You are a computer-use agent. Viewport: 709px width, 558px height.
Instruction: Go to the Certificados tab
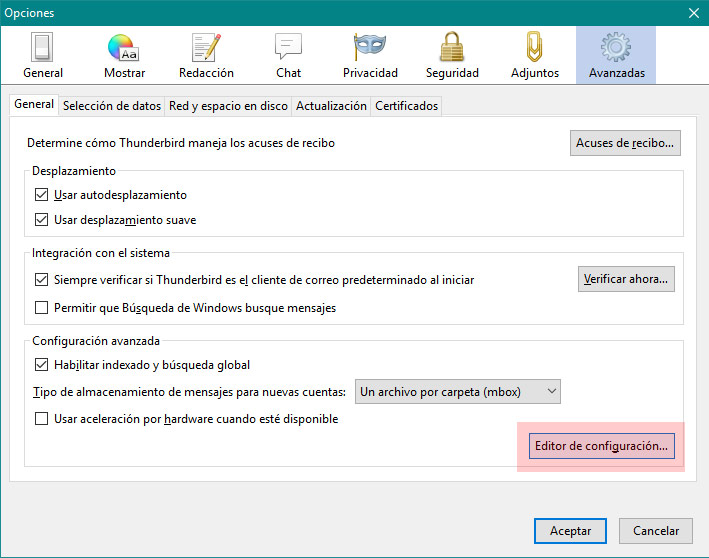click(x=406, y=106)
